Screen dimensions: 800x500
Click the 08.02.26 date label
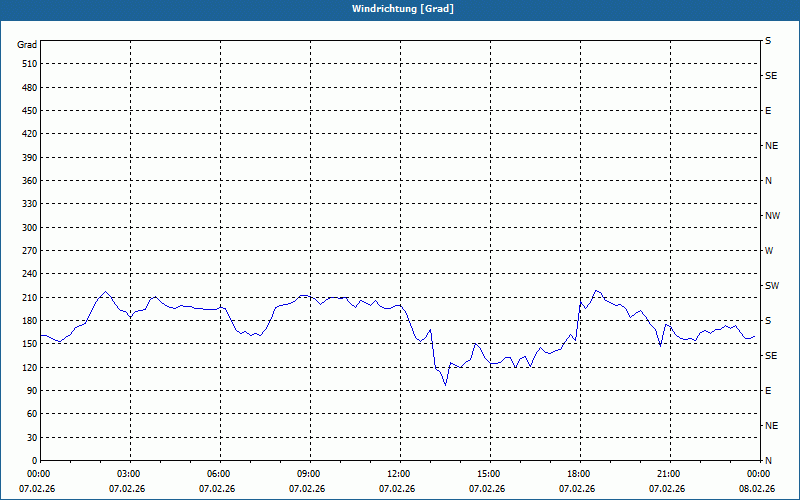[x=757, y=489]
